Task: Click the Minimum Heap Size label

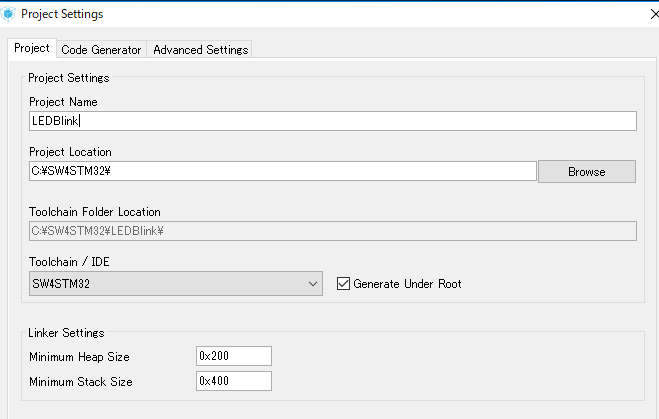Action: pos(79,357)
